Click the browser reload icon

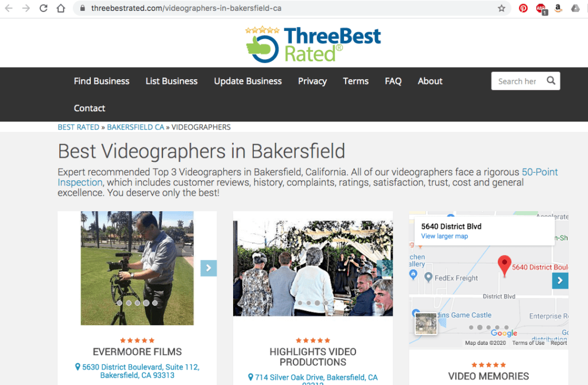tap(44, 9)
